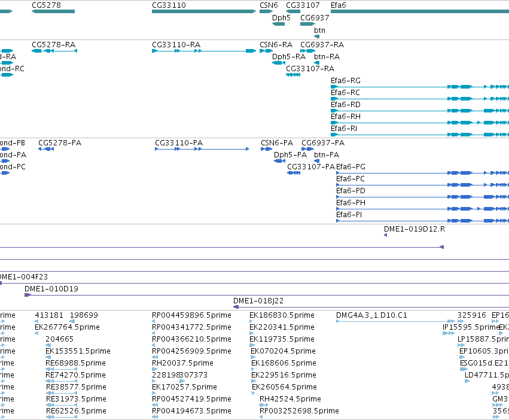
Task: Select BAC clone DME1-010D19
Action: pos(267,295)
